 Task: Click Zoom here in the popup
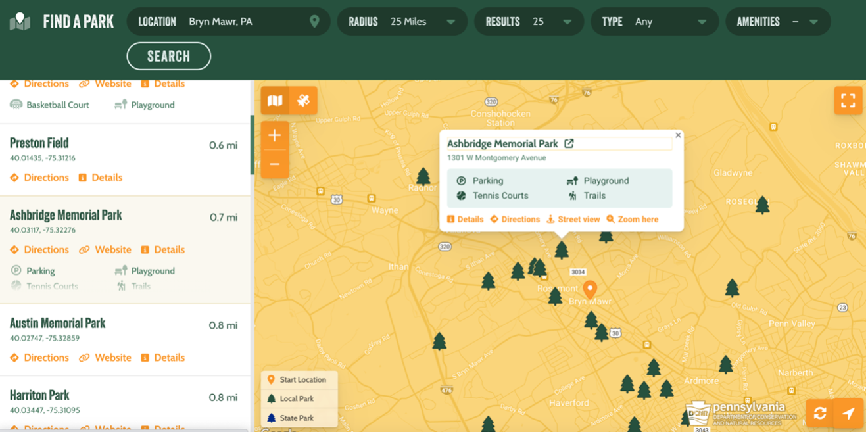(x=632, y=219)
